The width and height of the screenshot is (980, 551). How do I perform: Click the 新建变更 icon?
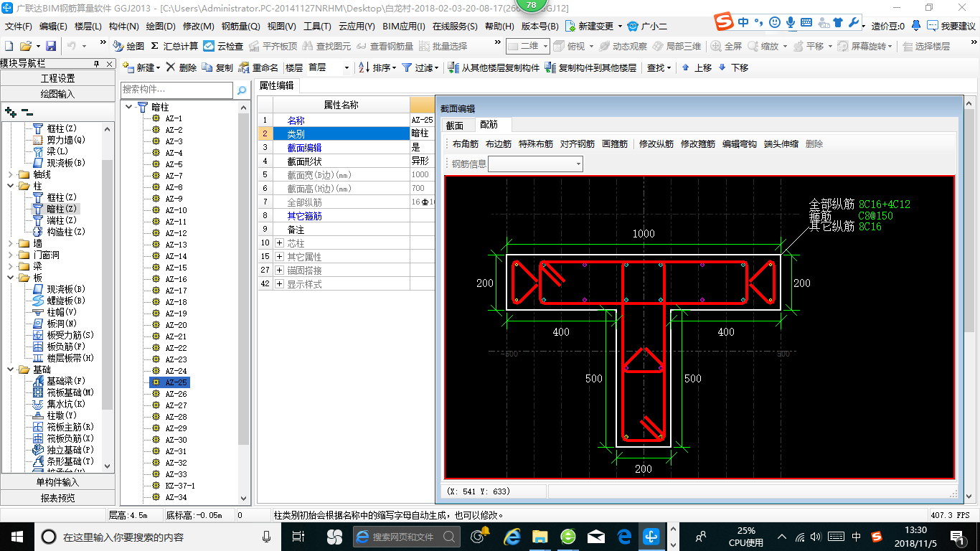point(570,26)
